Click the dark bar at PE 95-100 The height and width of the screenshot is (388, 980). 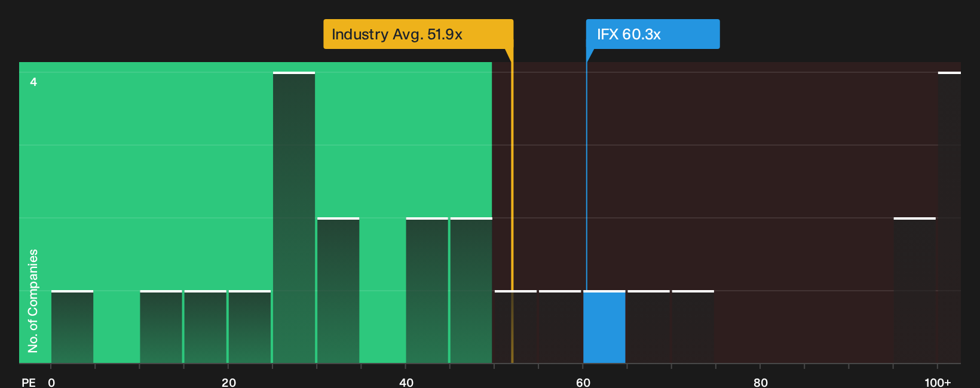[x=914, y=291]
